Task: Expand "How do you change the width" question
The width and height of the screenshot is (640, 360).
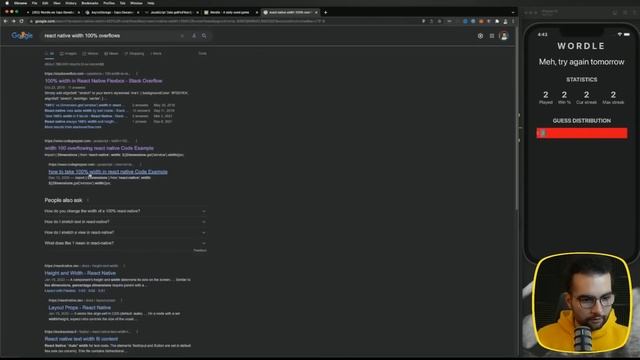Action: (125, 211)
